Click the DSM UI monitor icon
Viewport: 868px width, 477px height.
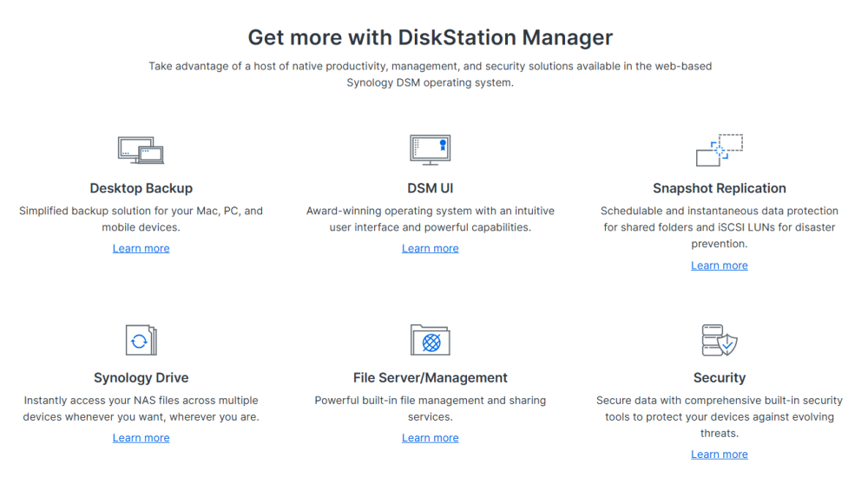coord(431,150)
